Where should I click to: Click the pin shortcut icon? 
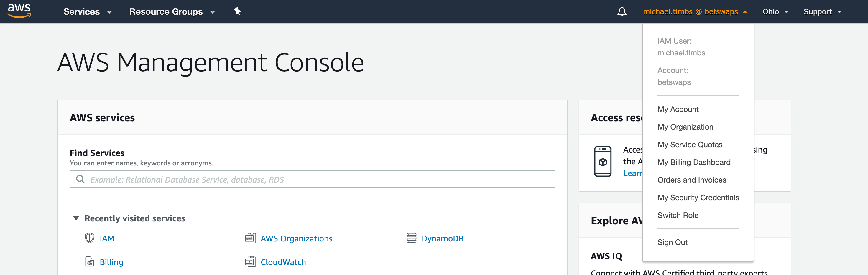click(237, 11)
